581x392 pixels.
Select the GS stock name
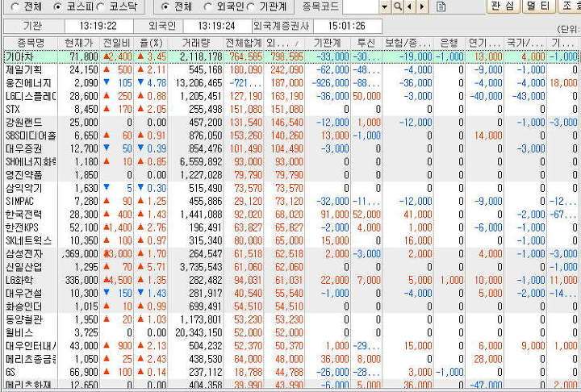[10, 372]
